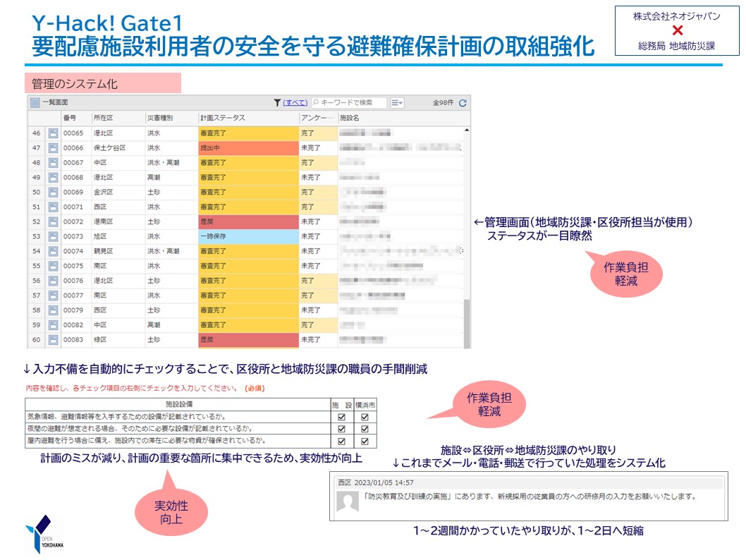Open the record icon for row 00077
746x560 pixels.
(54, 296)
